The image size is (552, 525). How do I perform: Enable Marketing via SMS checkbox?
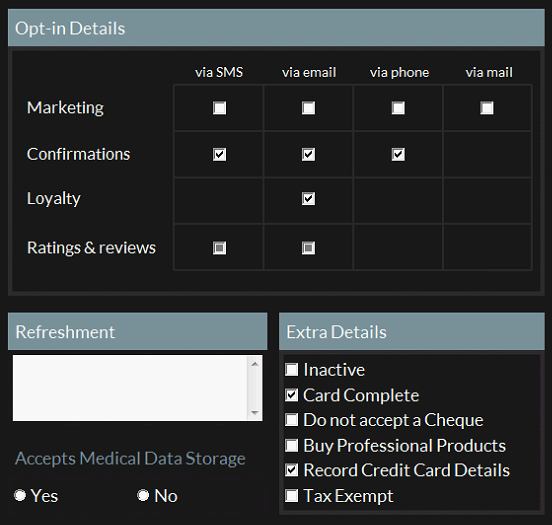(x=219, y=108)
